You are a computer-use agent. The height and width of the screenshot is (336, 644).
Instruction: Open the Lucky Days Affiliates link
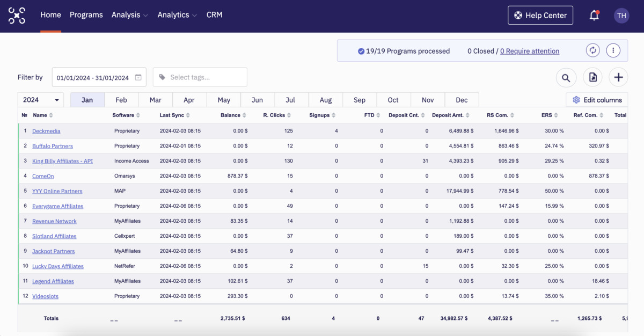[x=58, y=266]
